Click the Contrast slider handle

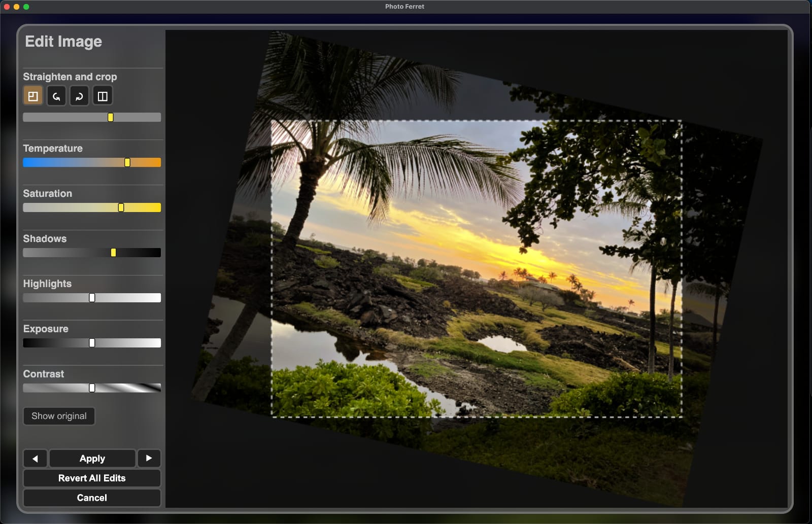tap(92, 388)
